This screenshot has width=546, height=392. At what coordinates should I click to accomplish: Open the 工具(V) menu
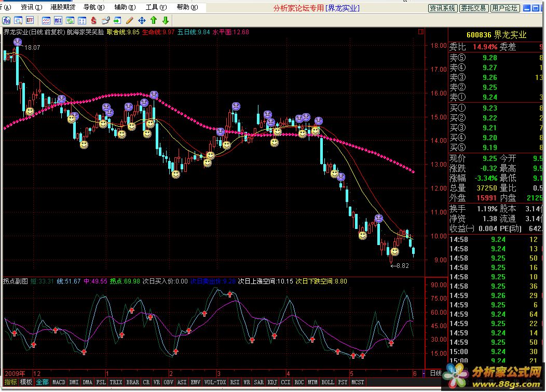[x=156, y=7]
